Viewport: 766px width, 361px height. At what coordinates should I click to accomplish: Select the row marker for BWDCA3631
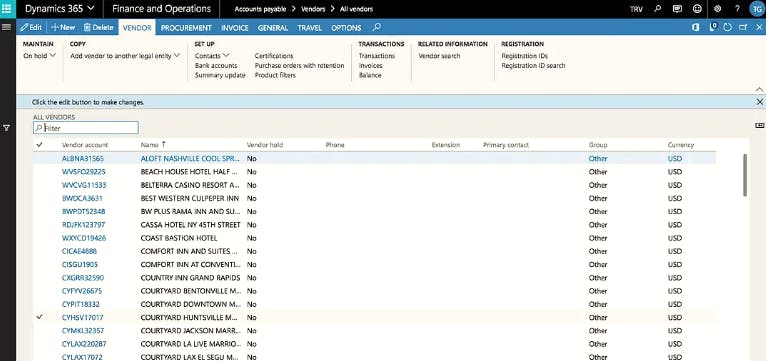[40, 198]
